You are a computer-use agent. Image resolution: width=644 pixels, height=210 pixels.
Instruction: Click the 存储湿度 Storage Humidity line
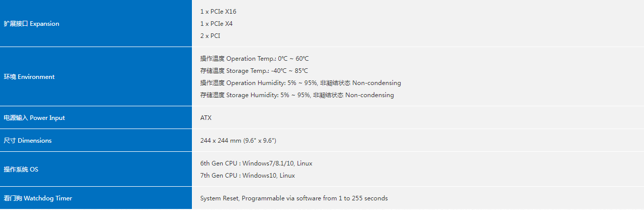click(x=296, y=95)
